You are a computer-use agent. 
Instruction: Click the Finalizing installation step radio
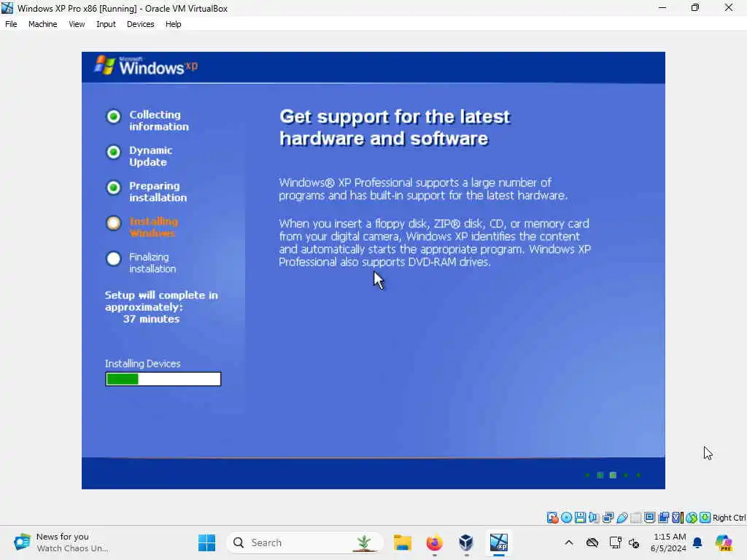click(x=113, y=259)
